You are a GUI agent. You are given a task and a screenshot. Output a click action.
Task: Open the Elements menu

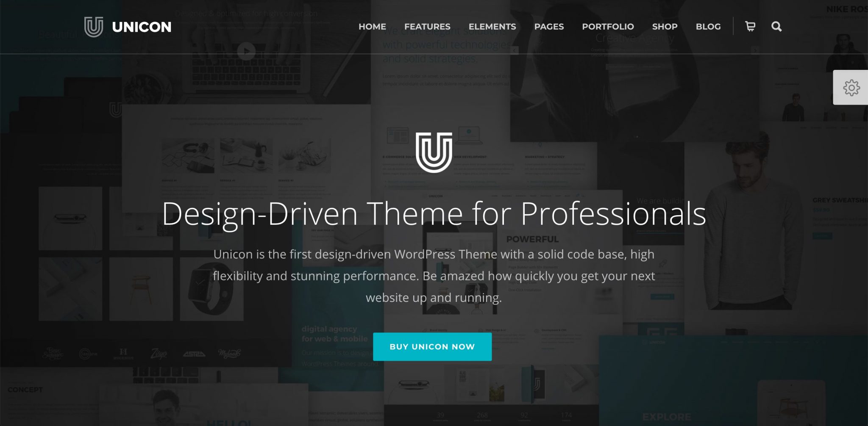[492, 26]
